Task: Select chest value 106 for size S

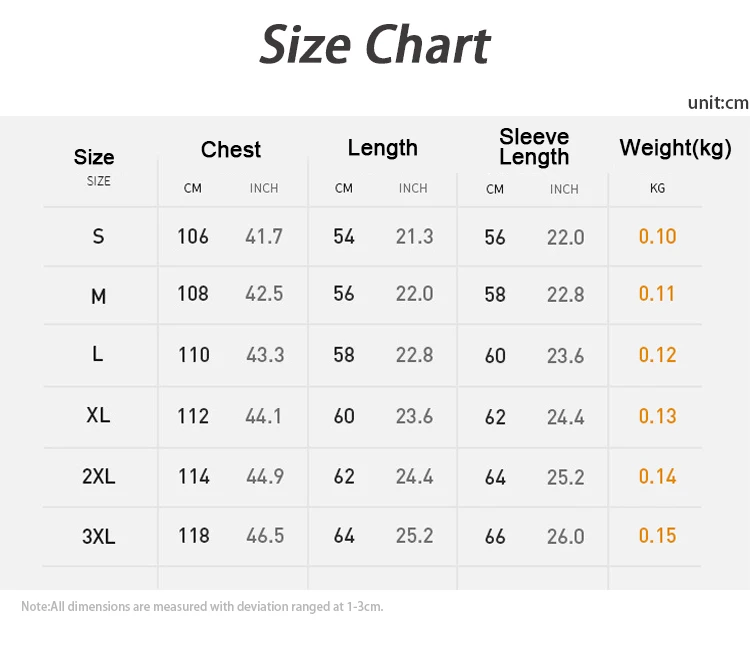Action: pyautogui.click(x=193, y=237)
